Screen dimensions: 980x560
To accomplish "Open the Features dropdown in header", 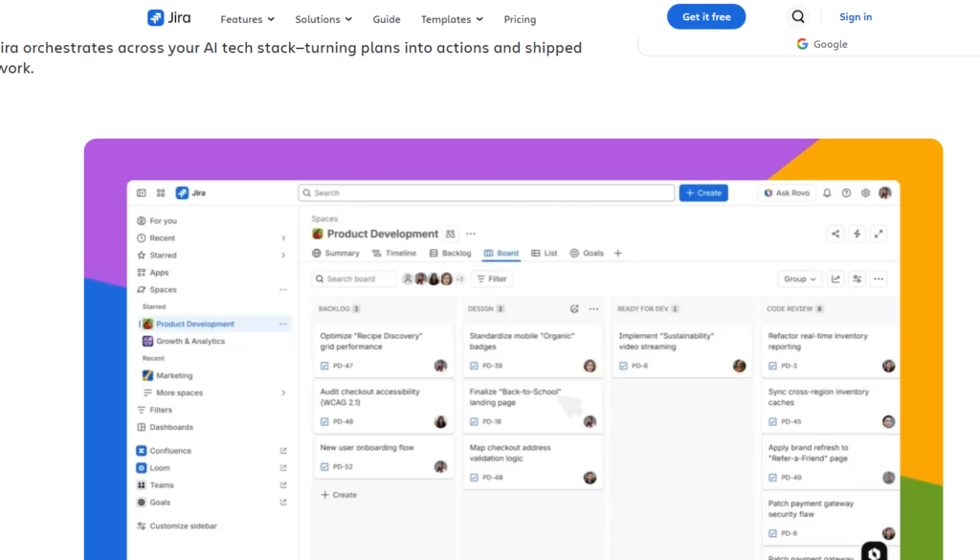I will pos(248,19).
